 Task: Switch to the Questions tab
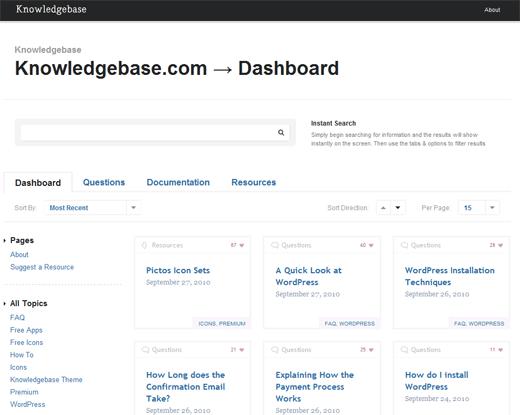pyautogui.click(x=104, y=182)
